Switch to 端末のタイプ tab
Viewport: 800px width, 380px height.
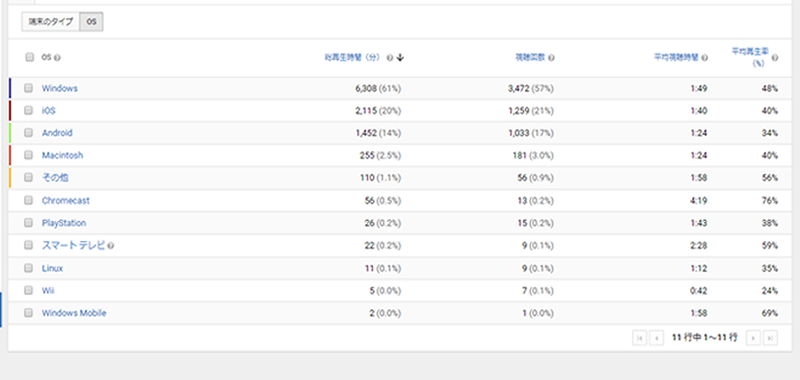[51, 22]
